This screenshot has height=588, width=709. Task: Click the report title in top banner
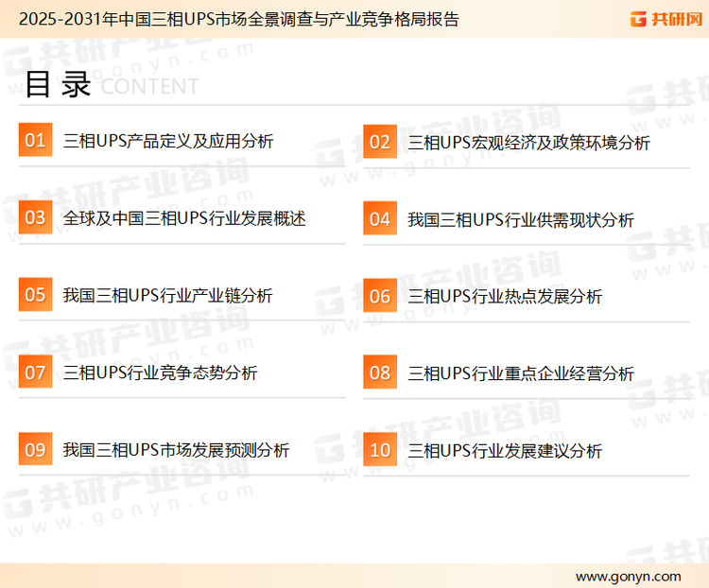point(239,19)
